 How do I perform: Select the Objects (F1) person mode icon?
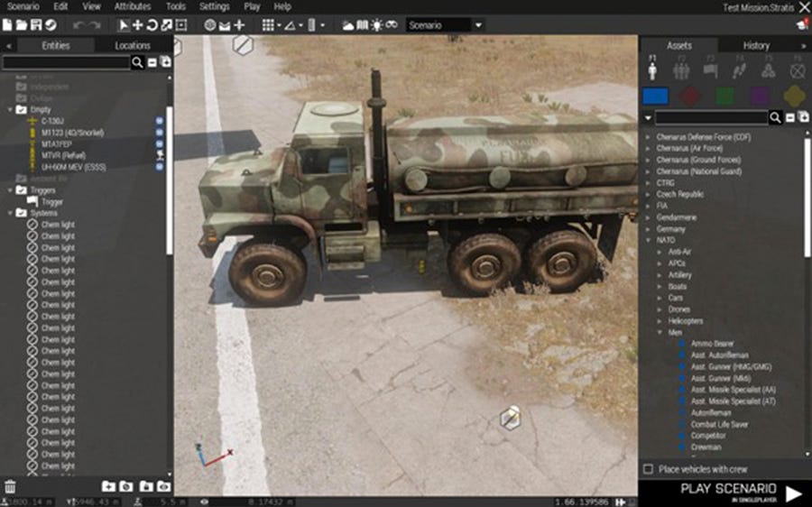pyautogui.click(x=652, y=69)
